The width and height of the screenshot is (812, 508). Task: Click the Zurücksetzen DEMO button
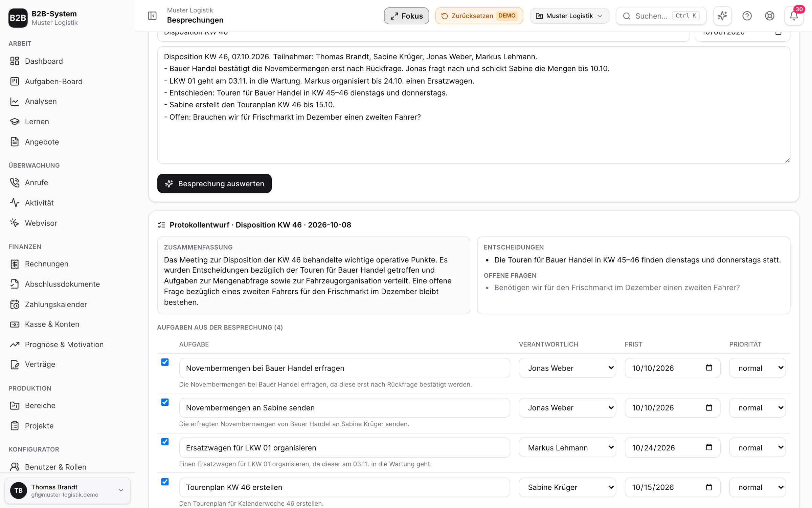[x=479, y=16]
